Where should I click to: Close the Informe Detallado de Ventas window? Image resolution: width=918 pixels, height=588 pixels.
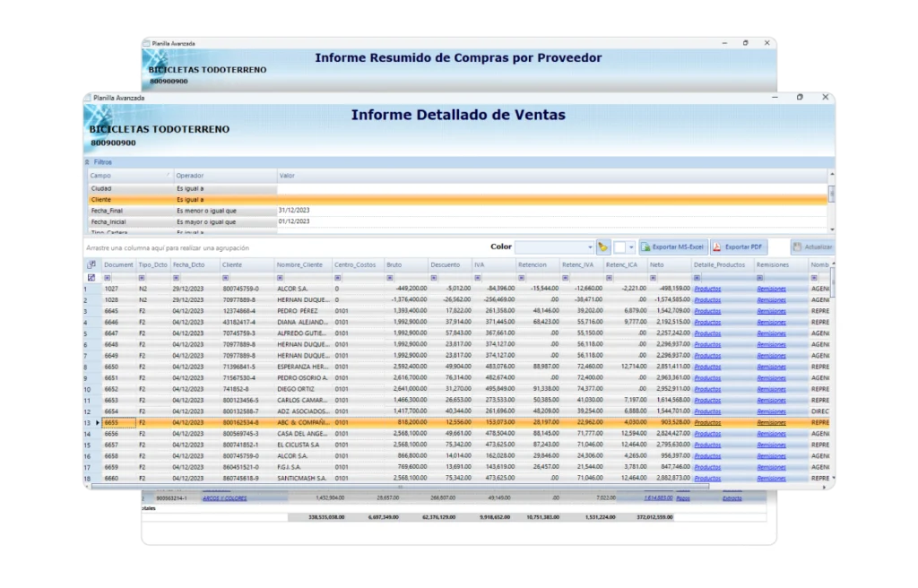click(x=825, y=97)
